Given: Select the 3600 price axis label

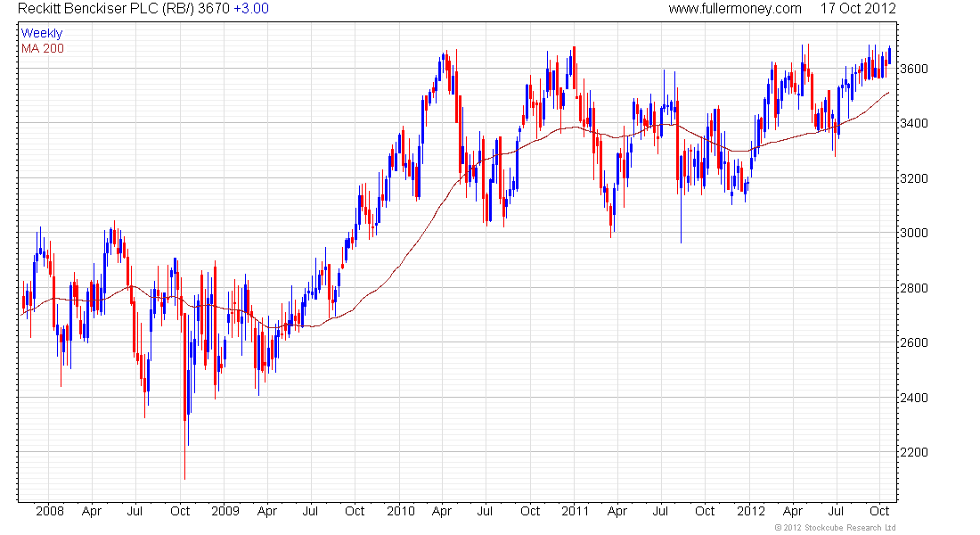Looking at the screenshot, I should point(914,69).
